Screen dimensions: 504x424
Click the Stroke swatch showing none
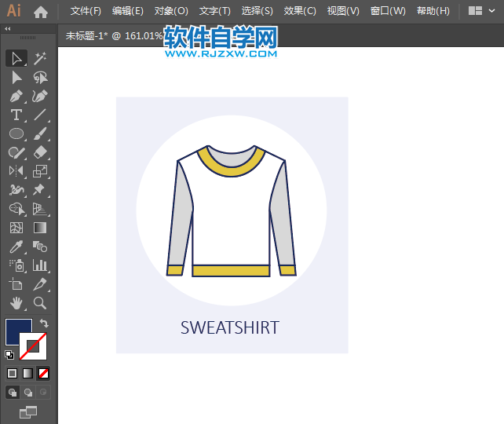point(33,346)
